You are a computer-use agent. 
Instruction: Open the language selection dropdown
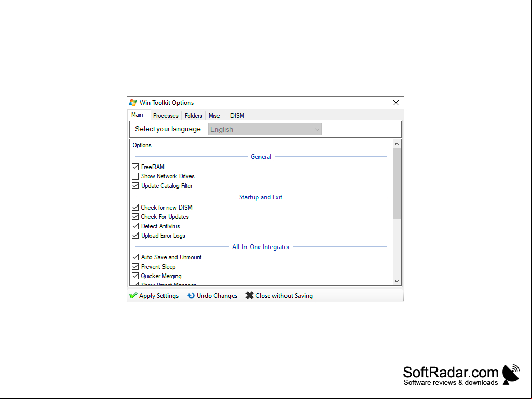click(265, 129)
